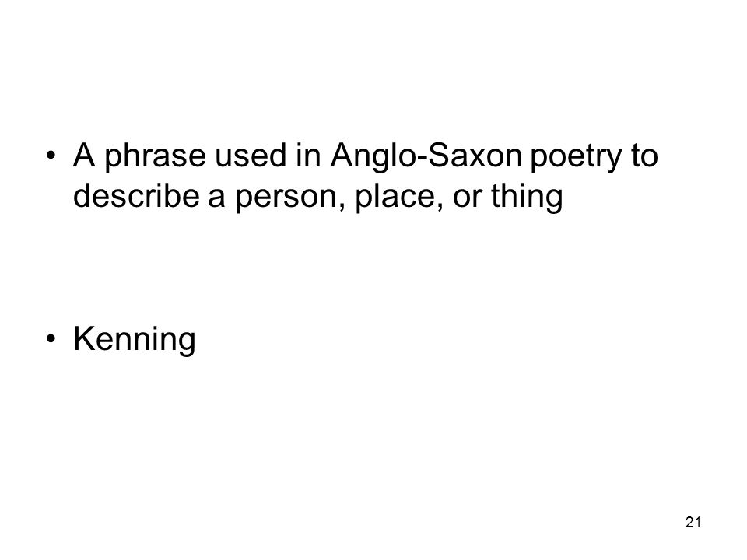
Task: Click the bullet point before "A phrase"
Action: 51,156
